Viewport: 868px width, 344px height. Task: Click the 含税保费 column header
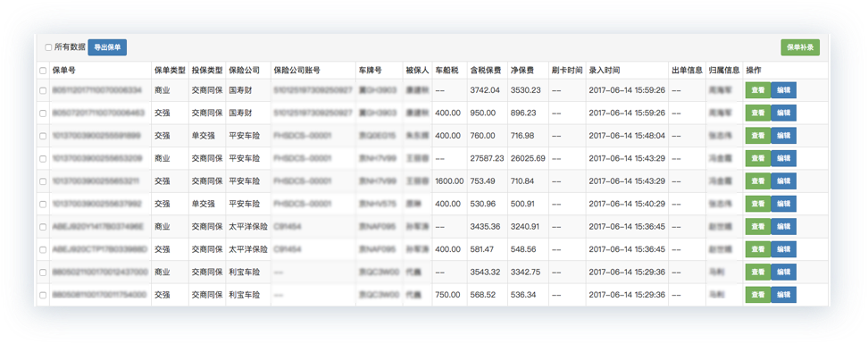pos(486,71)
